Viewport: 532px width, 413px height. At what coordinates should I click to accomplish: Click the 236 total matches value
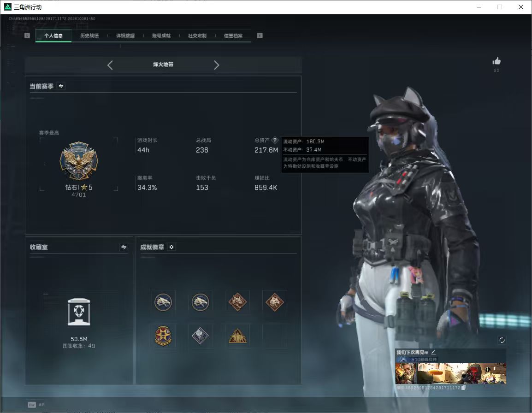click(202, 150)
